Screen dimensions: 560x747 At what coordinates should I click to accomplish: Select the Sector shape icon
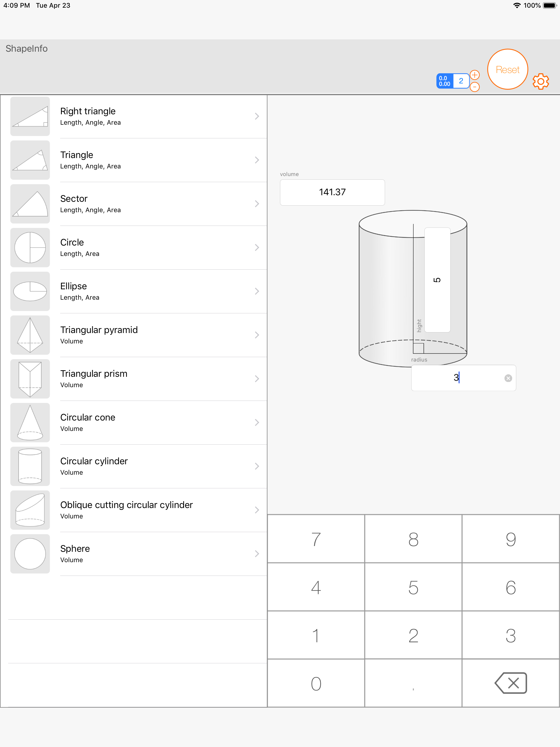pyautogui.click(x=30, y=204)
